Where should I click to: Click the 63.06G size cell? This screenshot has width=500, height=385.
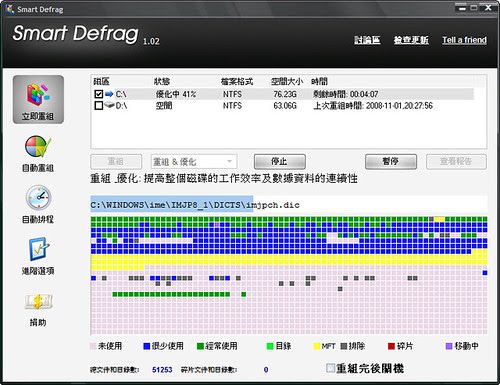point(285,106)
